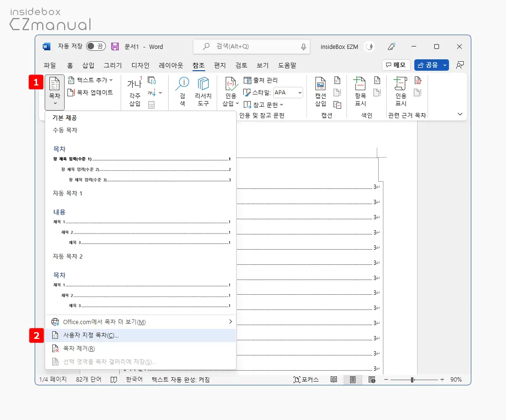Click the insert table of figures icon
The height and width of the screenshot is (420, 506).
click(x=337, y=80)
